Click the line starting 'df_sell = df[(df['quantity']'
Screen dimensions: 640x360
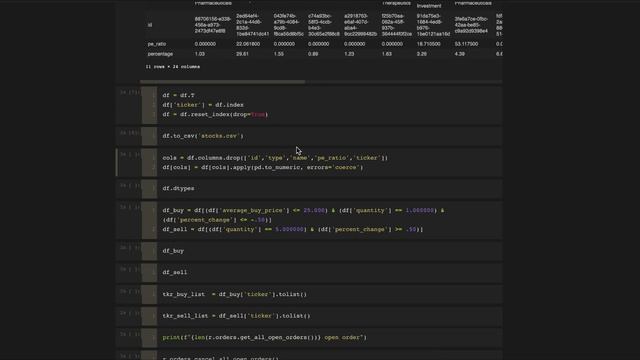[x=293, y=229]
